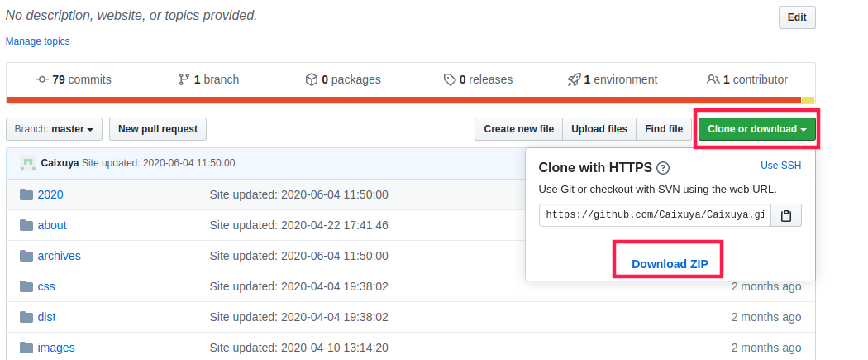
Task: Click the New pull request button
Action: point(158,129)
